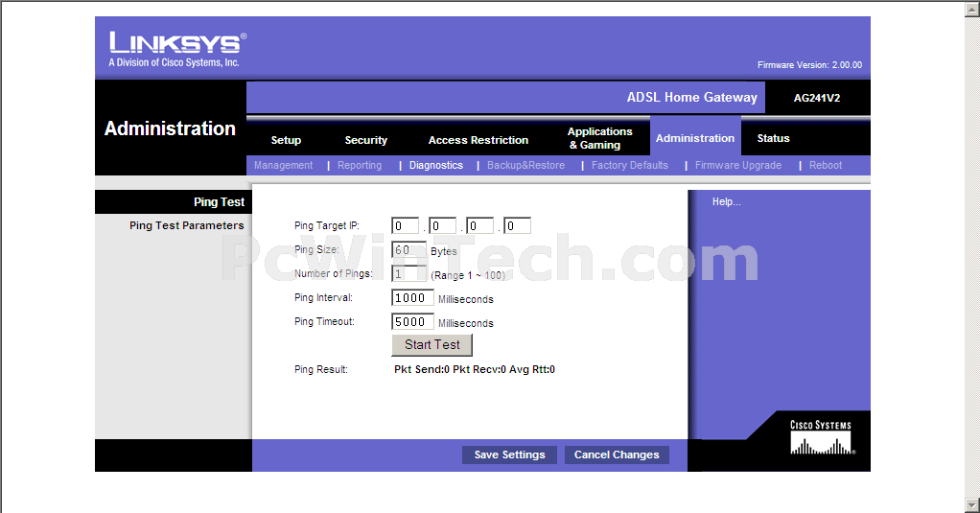Open the Security tab
Viewport: 980px width, 513px height.
365,140
